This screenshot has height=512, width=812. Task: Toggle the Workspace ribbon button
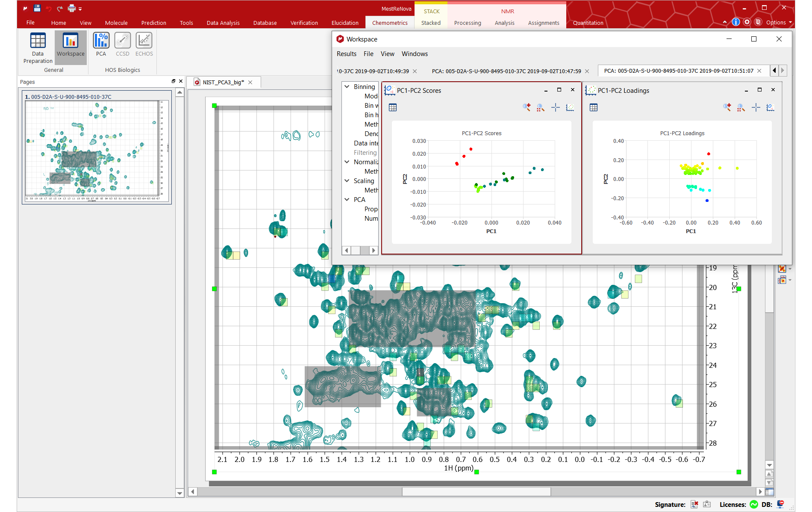tap(71, 44)
